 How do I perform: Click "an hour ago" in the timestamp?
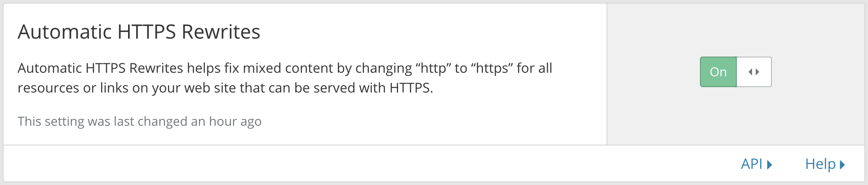[x=226, y=122]
